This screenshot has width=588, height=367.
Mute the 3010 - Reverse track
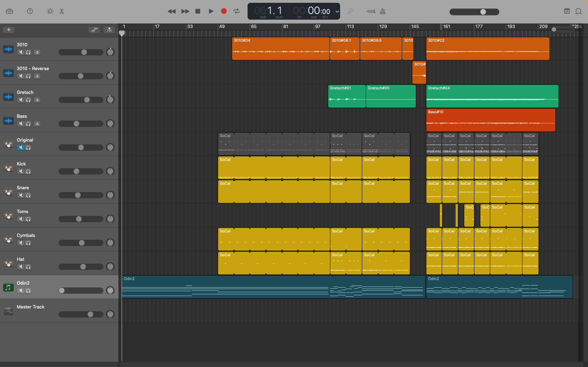tap(21, 76)
